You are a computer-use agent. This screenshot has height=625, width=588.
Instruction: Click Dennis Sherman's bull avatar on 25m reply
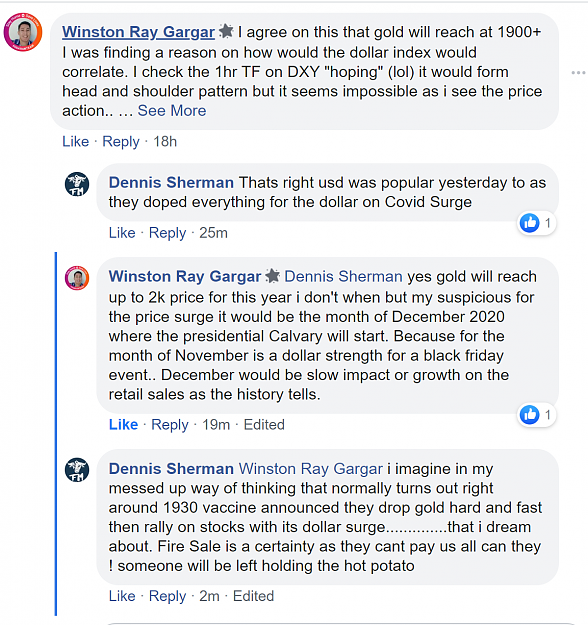click(77, 184)
